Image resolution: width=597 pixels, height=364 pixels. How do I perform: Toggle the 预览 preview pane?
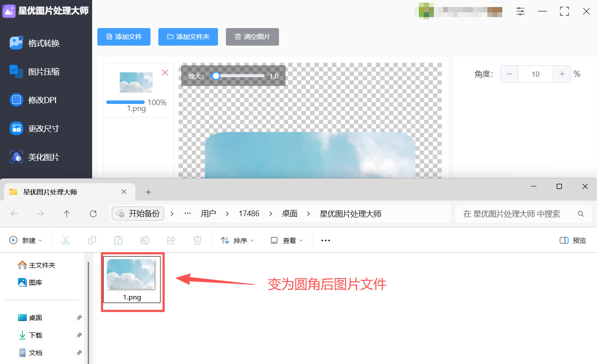coord(573,240)
